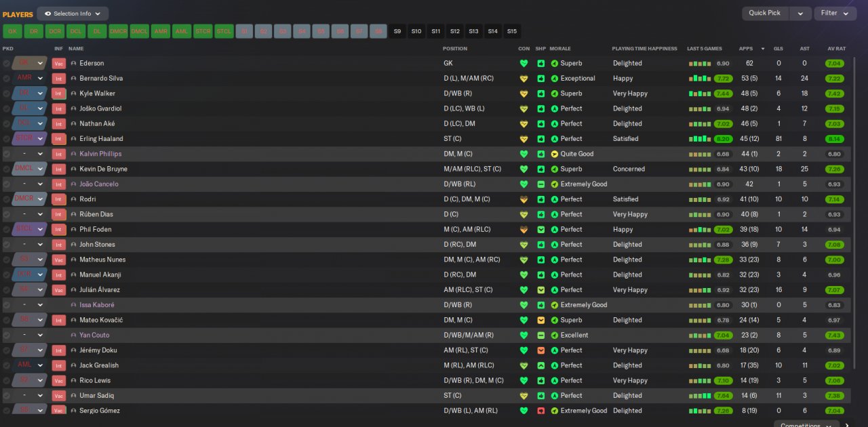This screenshot has width=868, height=427.
Task: Sort by the AV RAT column header
Action: 836,49
